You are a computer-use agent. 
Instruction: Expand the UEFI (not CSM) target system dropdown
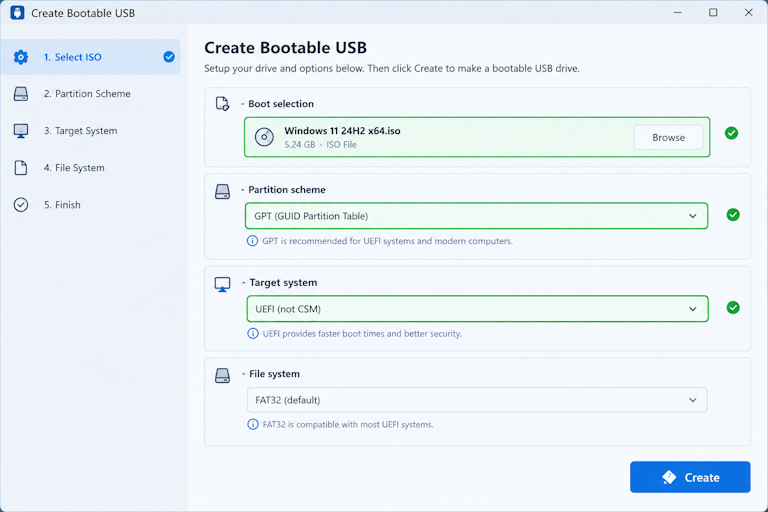(477, 309)
